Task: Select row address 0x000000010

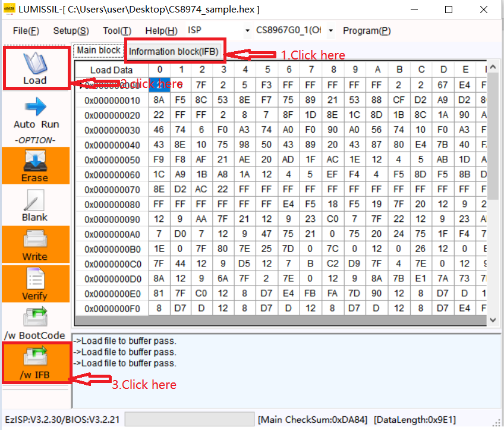Action: tap(112, 100)
